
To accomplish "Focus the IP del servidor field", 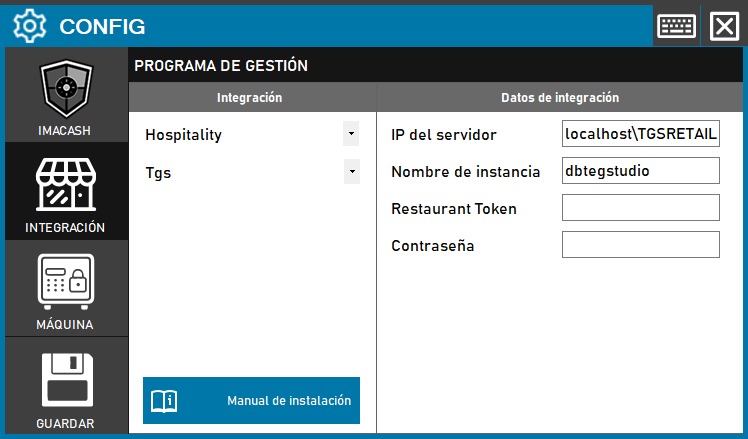I will 640,134.
